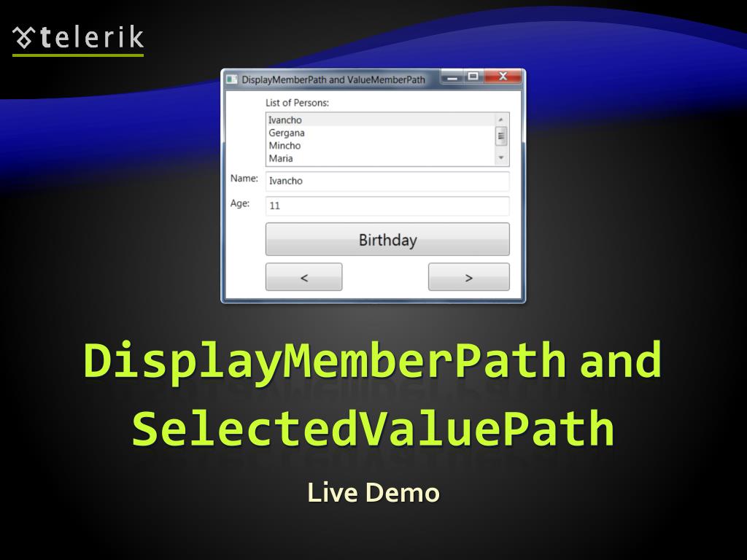Image resolution: width=747 pixels, height=560 pixels.
Task: Click the listbox scroll down arrow
Action: (500, 158)
